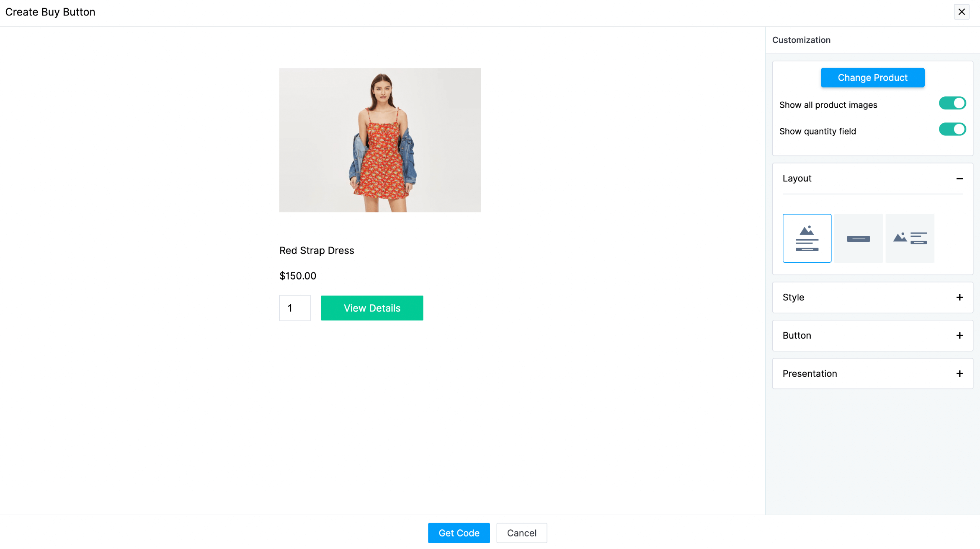Click the product image thumbnail

coord(380,140)
